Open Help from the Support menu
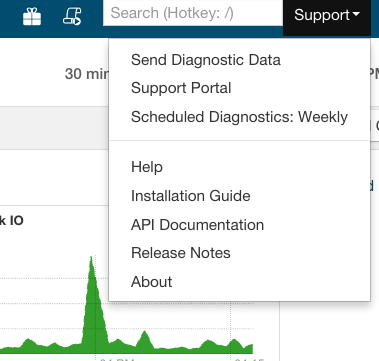This screenshot has height=361, width=379. click(x=147, y=167)
